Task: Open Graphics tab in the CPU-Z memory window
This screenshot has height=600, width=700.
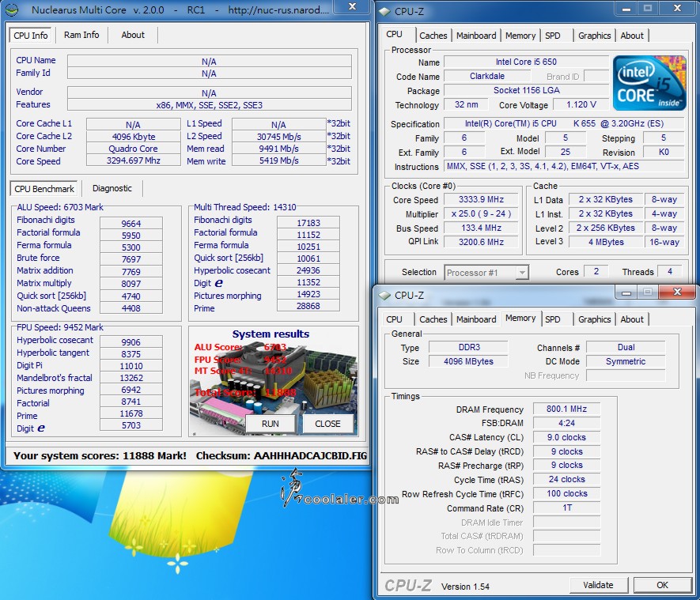Action: click(594, 319)
